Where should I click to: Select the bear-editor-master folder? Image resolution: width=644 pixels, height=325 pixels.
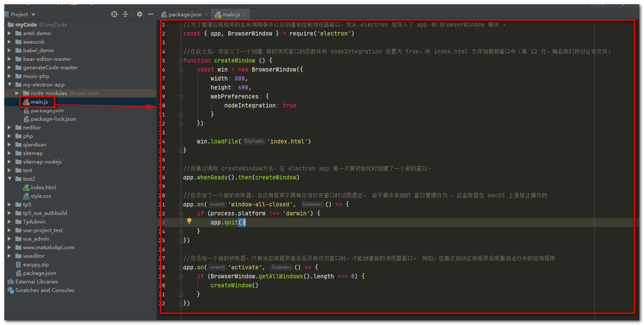tap(47, 59)
